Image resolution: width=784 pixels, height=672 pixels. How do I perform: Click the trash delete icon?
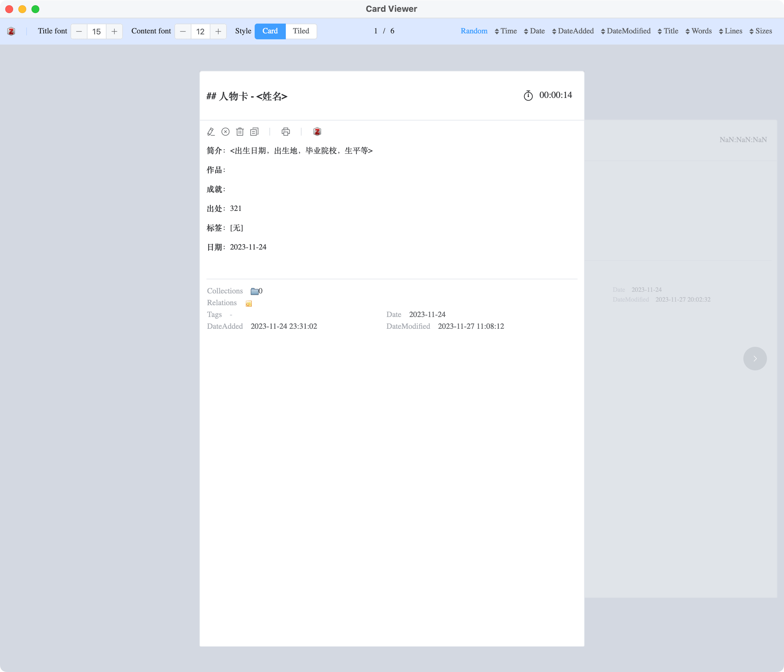coord(240,132)
